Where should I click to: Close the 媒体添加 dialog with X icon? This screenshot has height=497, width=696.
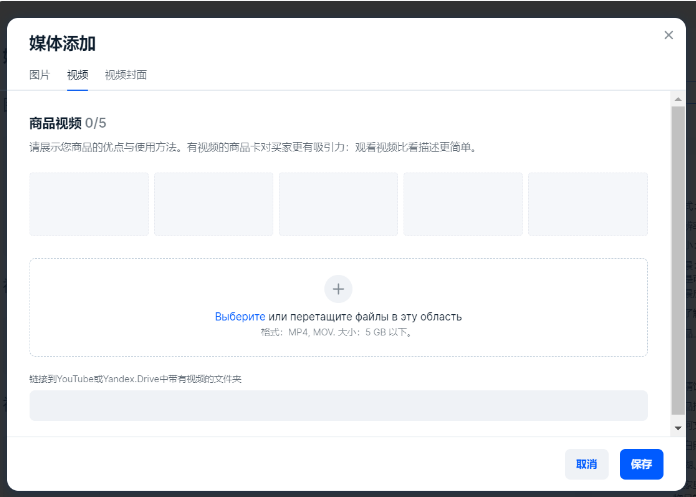[668, 35]
